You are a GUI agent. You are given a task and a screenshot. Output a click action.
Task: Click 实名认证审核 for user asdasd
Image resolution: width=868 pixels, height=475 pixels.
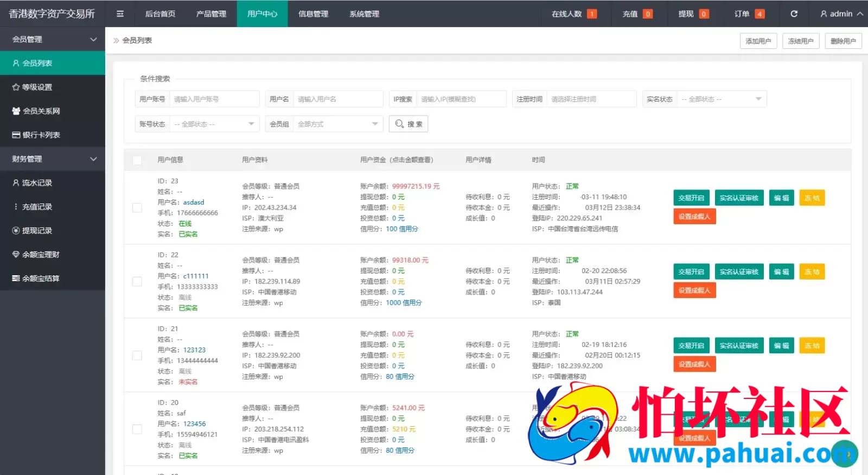(x=739, y=198)
